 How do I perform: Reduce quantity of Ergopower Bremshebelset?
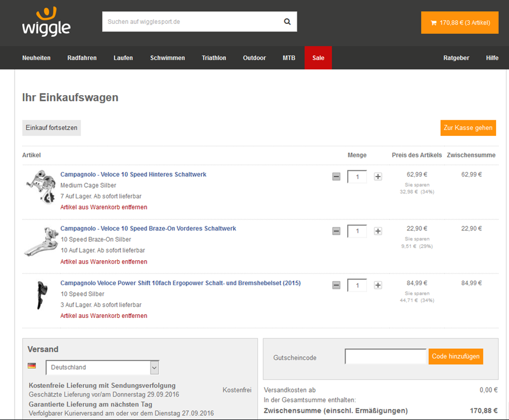click(336, 285)
